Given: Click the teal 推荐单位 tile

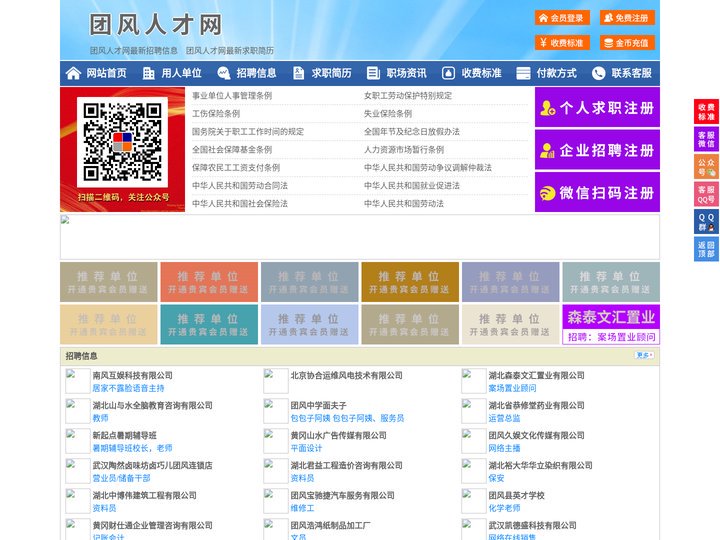Looking at the screenshot, I should click(209, 325).
